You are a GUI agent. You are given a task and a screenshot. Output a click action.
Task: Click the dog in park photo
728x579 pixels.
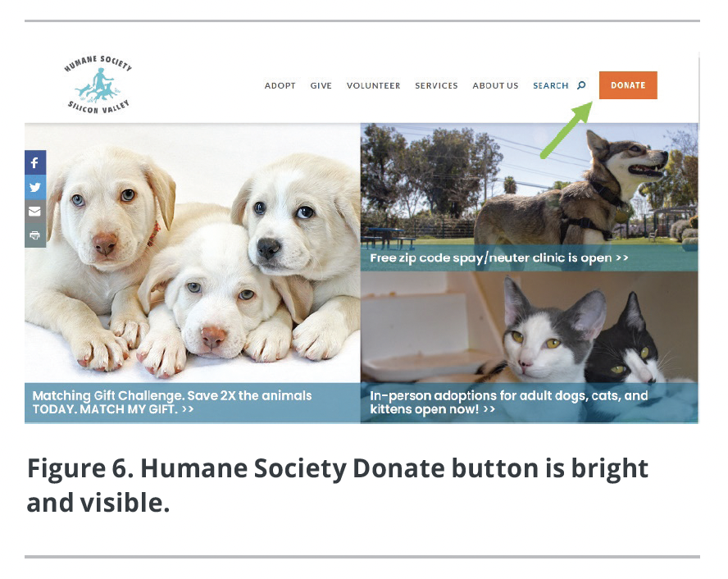coord(530,185)
